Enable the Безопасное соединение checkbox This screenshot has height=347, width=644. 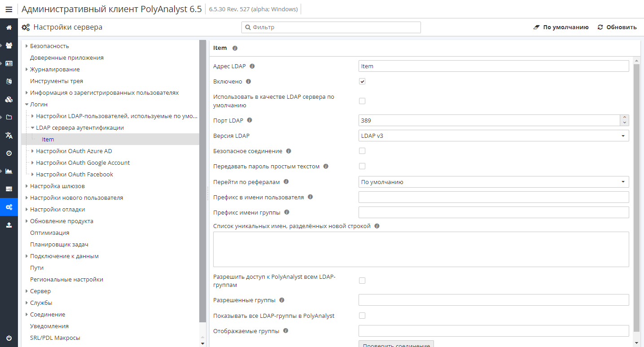(x=362, y=151)
